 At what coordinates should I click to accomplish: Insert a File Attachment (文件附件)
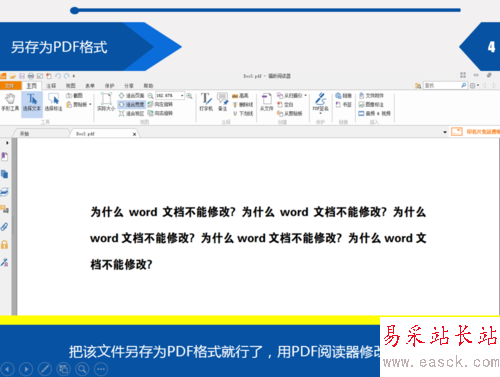(x=371, y=96)
